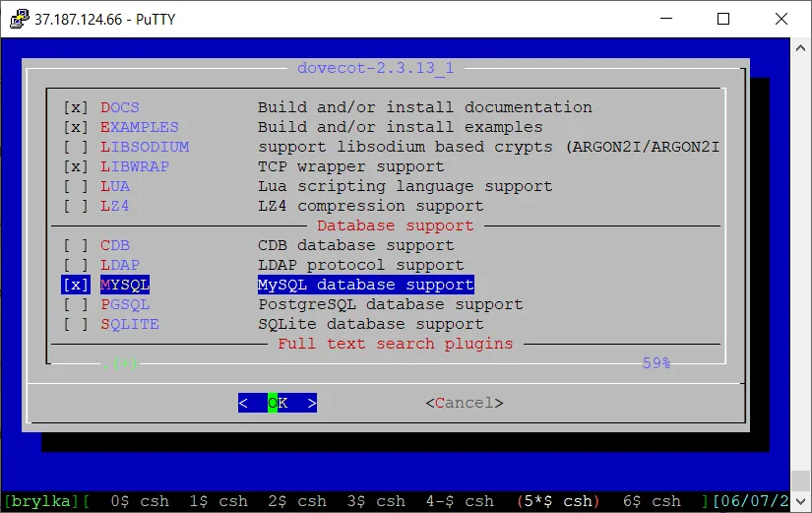The image size is (812, 513).
Task: Click the 'Build and/or install examples' description
Action: pyautogui.click(x=401, y=127)
